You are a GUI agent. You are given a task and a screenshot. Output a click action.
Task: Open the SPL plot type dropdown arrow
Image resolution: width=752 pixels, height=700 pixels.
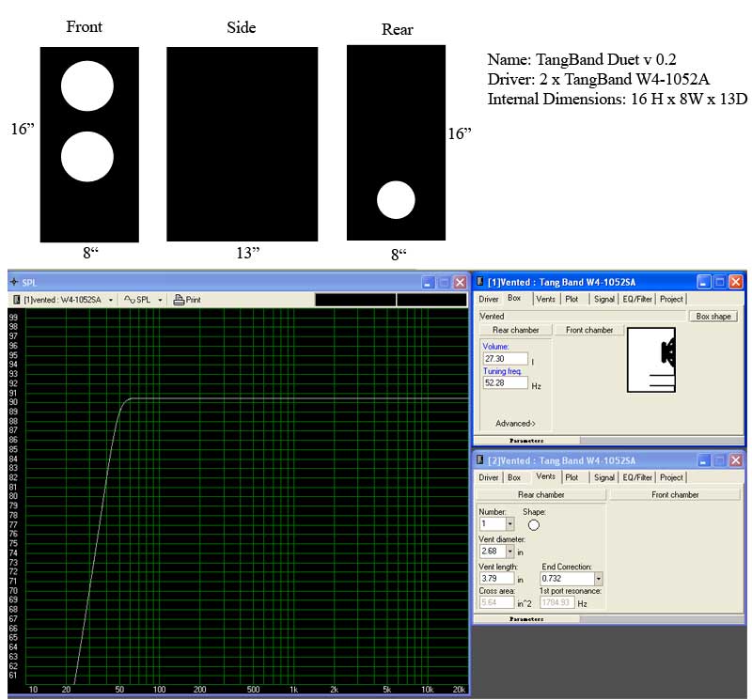coord(160,300)
